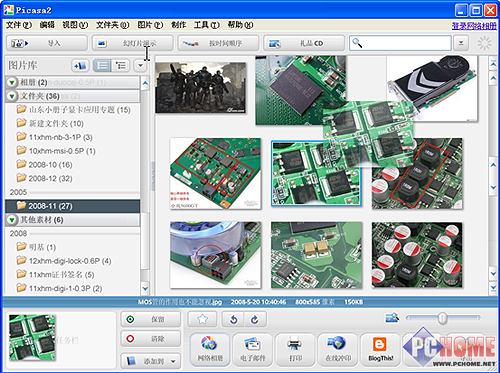Jump to top of thumbnail pane

point(493,63)
